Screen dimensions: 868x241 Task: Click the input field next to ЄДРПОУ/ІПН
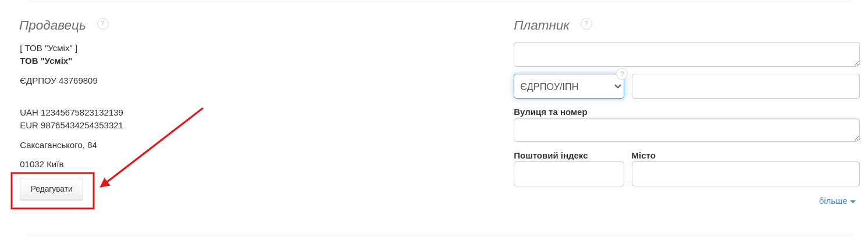point(745,87)
